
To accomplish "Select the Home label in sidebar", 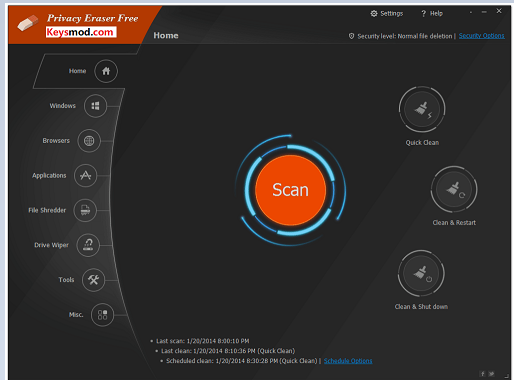I will pos(77,71).
